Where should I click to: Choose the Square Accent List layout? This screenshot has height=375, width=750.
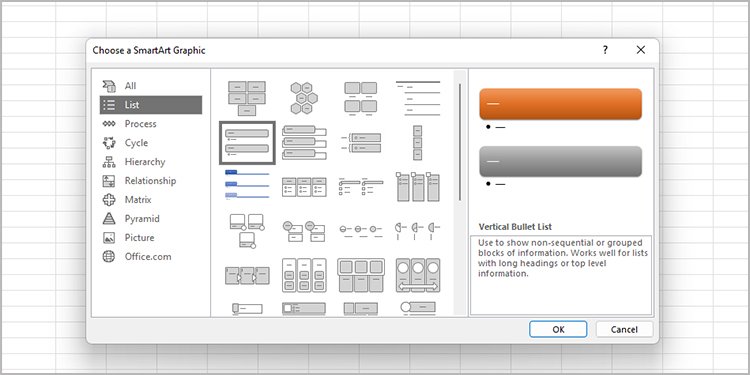point(361,187)
